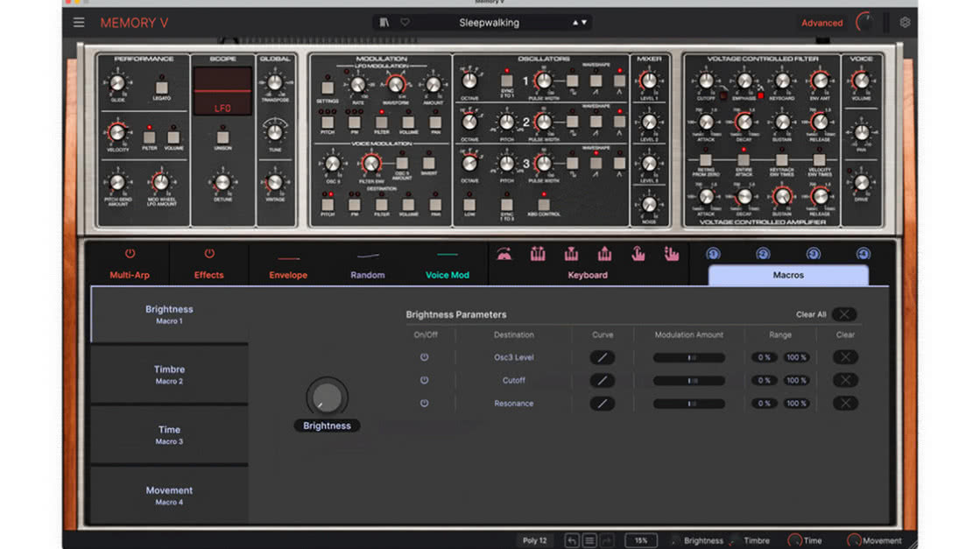Image resolution: width=980 pixels, height=549 pixels.
Task: Select Timbre Macro 2
Action: 169,375
